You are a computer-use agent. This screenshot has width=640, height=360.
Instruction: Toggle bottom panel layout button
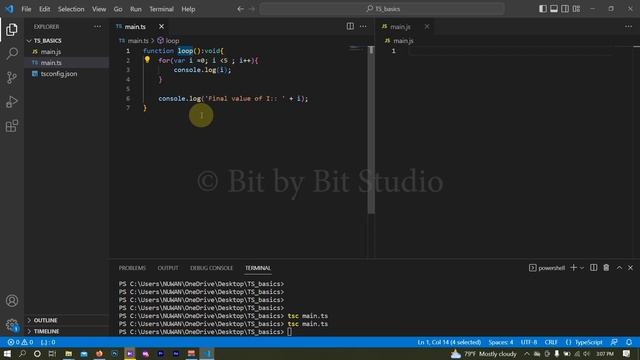(x=553, y=9)
